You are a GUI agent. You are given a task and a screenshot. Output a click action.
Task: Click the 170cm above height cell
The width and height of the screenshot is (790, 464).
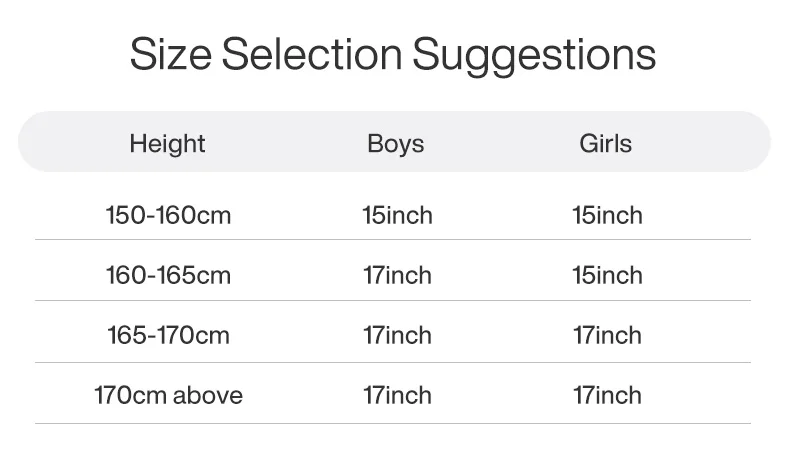(x=168, y=395)
